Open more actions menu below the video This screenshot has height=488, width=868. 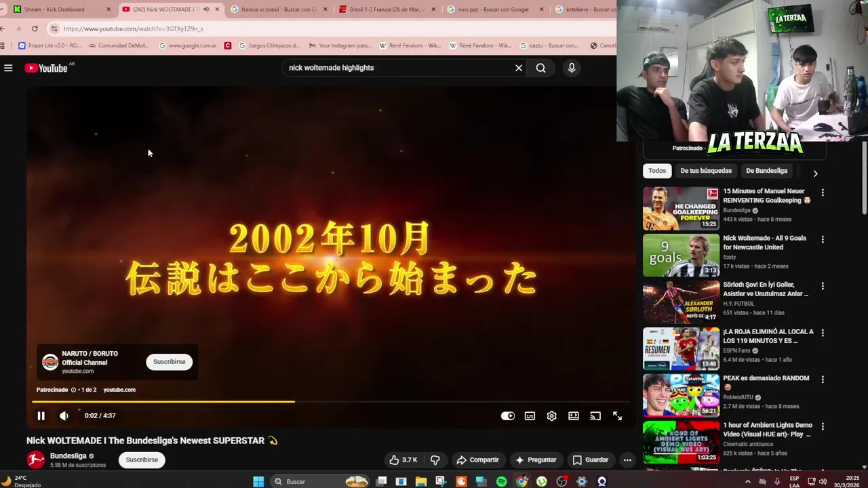(x=627, y=460)
